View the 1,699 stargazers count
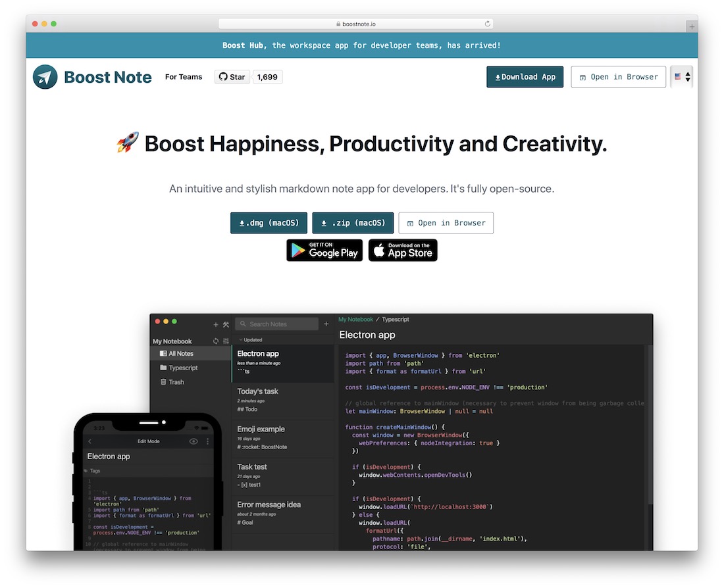Screen dimensions: 724x588 267,76
